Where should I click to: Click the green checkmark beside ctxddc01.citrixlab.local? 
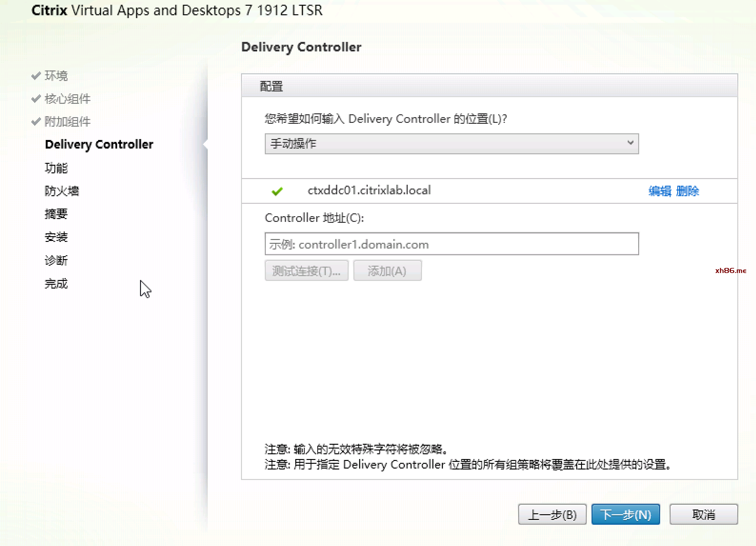coord(277,191)
